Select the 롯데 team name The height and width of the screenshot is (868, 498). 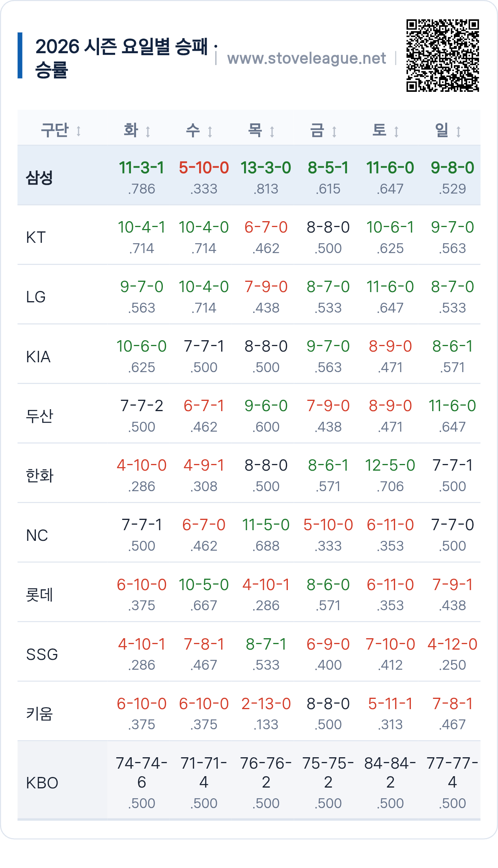click(x=39, y=594)
